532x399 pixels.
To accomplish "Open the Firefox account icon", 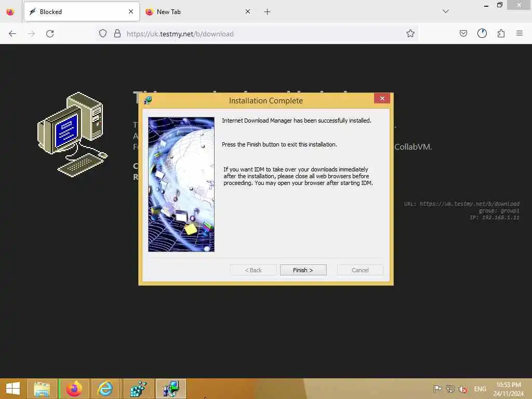I will (x=482, y=33).
